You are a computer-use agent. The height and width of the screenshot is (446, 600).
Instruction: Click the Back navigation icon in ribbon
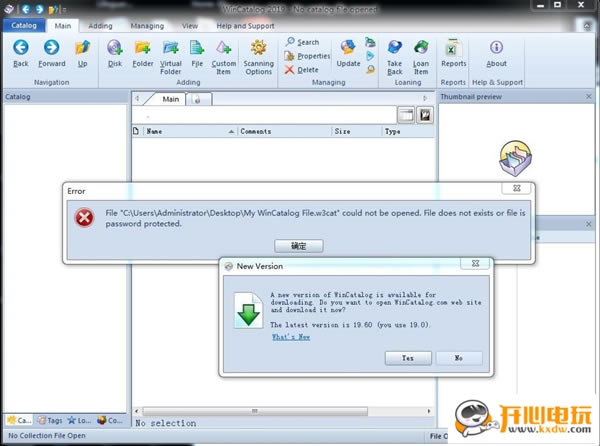point(21,47)
